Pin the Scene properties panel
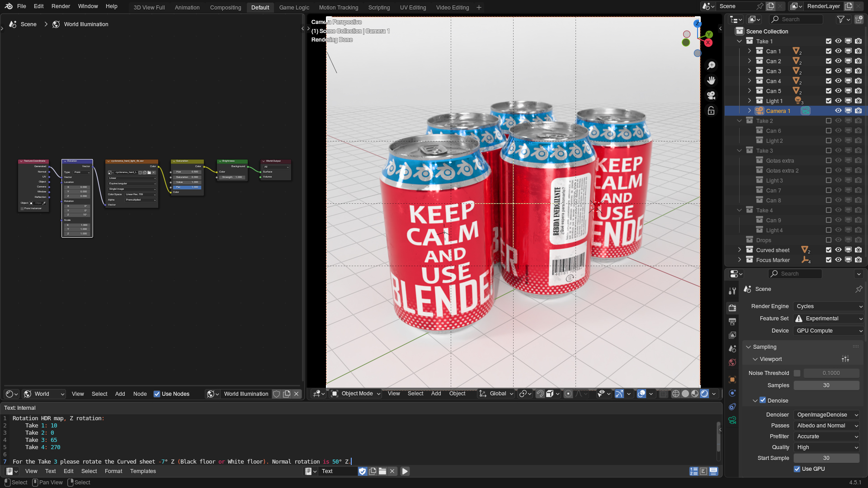Screen dimensions: 868x488 (859, 289)
